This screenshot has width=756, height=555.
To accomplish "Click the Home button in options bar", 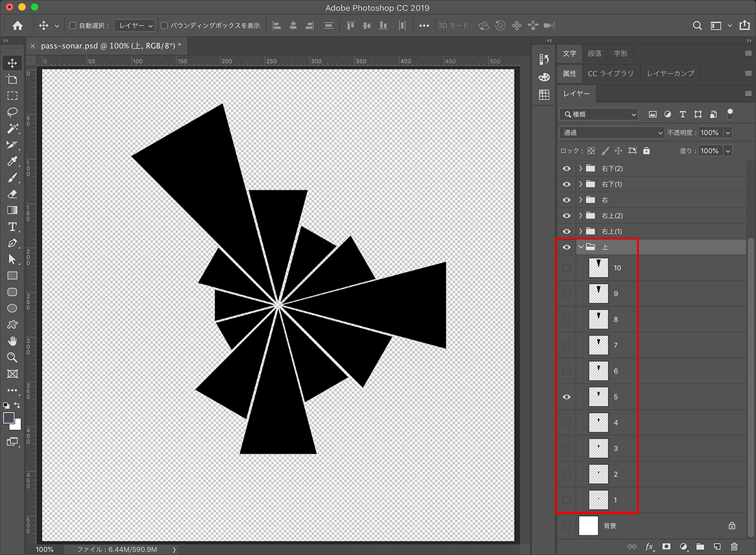I will 18,26.
